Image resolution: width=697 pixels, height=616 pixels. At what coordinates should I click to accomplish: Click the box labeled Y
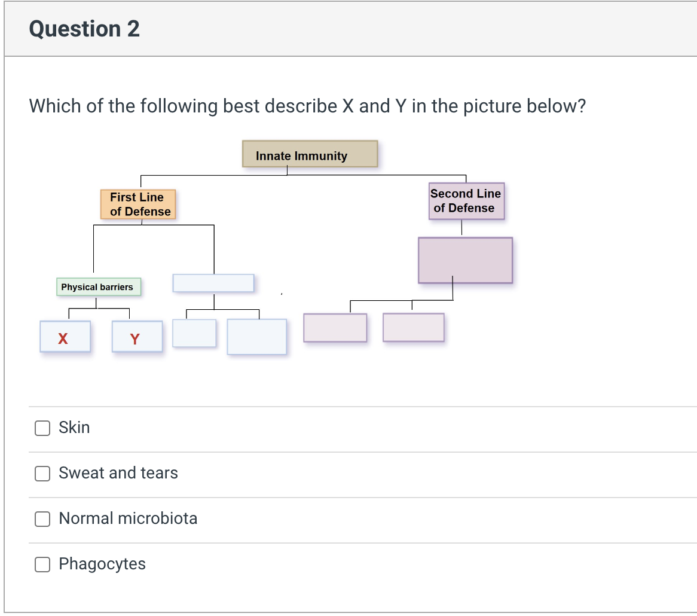coord(136,337)
